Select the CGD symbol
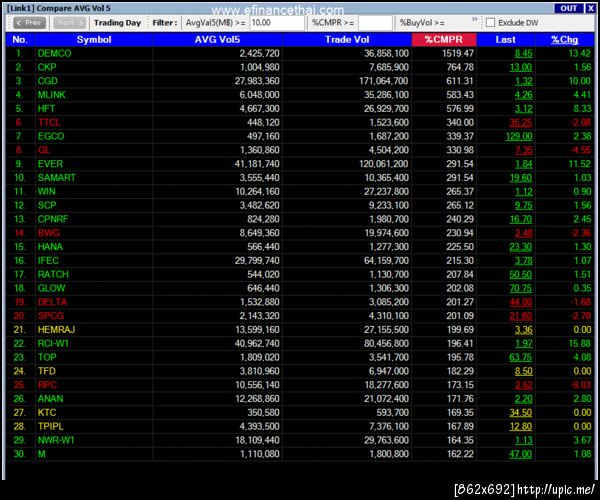This screenshot has height=500, width=600. [47, 81]
